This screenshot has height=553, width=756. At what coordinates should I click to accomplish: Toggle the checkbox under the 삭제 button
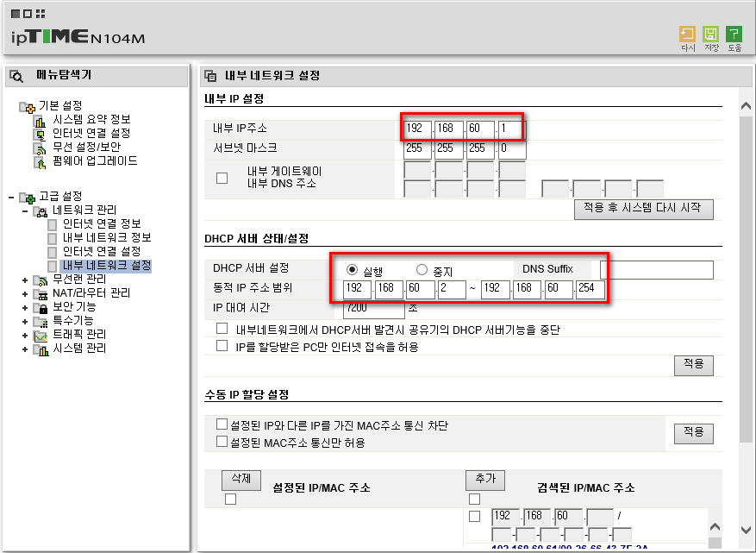point(230,499)
